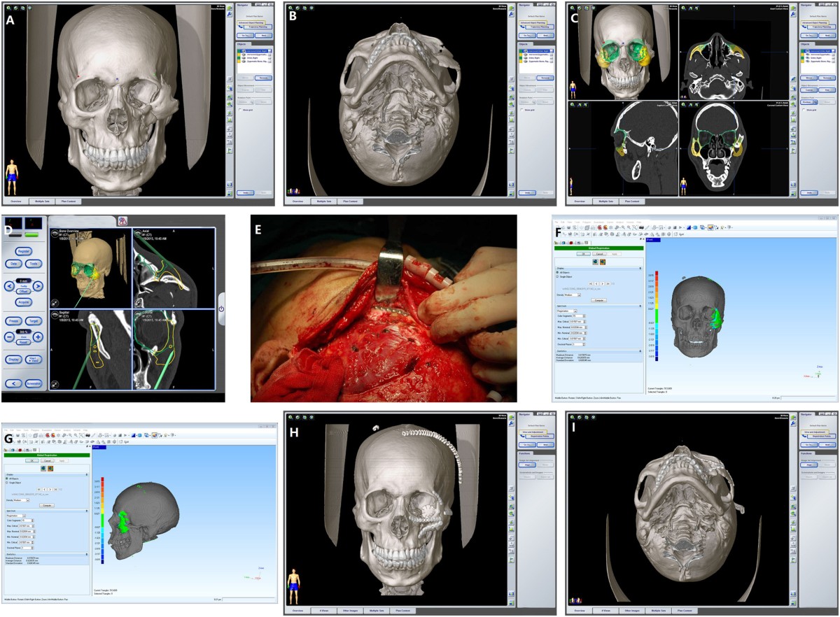Click the Compute button in panel F
Screen dimensions: 840x617
[598, 300]
